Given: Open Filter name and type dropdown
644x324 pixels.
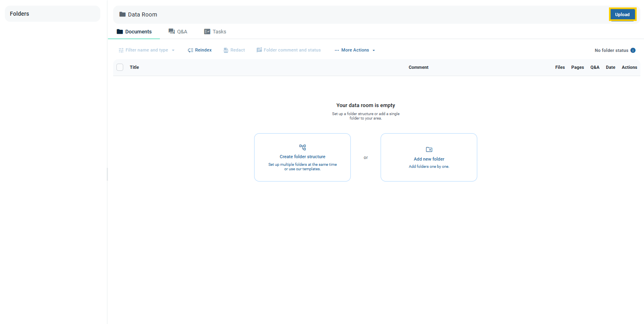Looking at the screenshot, I should point(147,50).
